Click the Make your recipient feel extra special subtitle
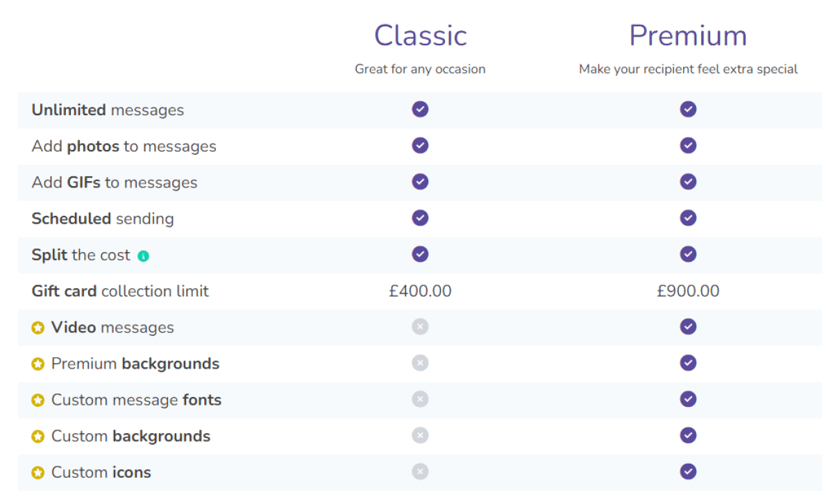 [x=688, y=69]
